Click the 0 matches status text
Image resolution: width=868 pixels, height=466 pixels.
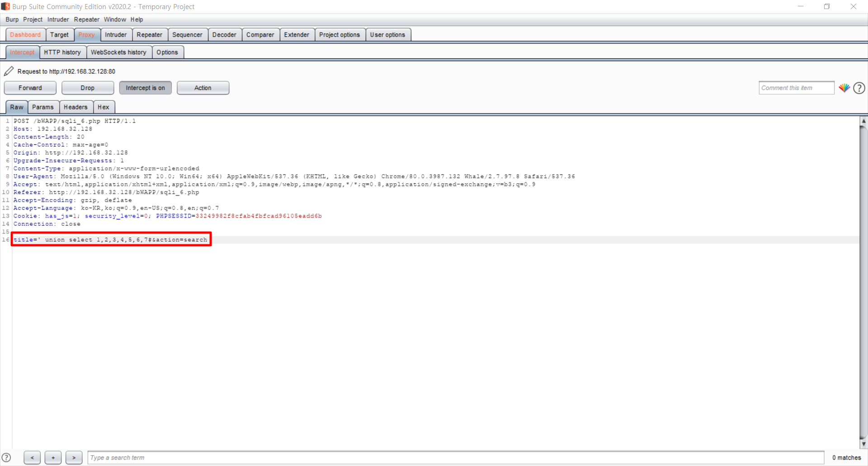click(846, 457)
